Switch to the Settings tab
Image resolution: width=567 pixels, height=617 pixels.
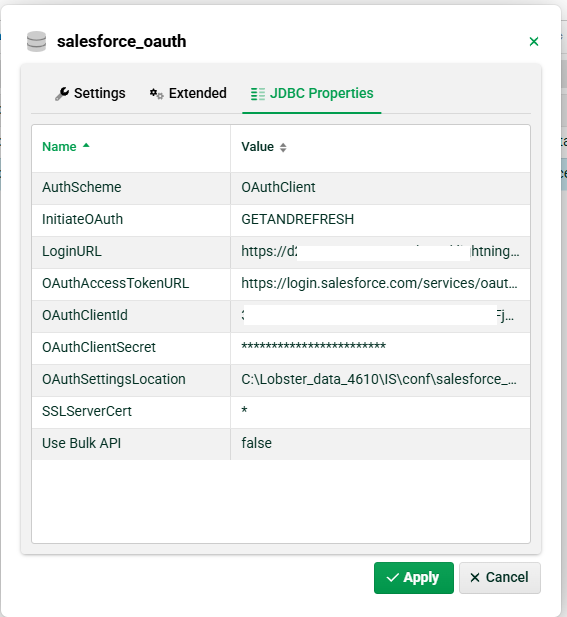point(90,93)
